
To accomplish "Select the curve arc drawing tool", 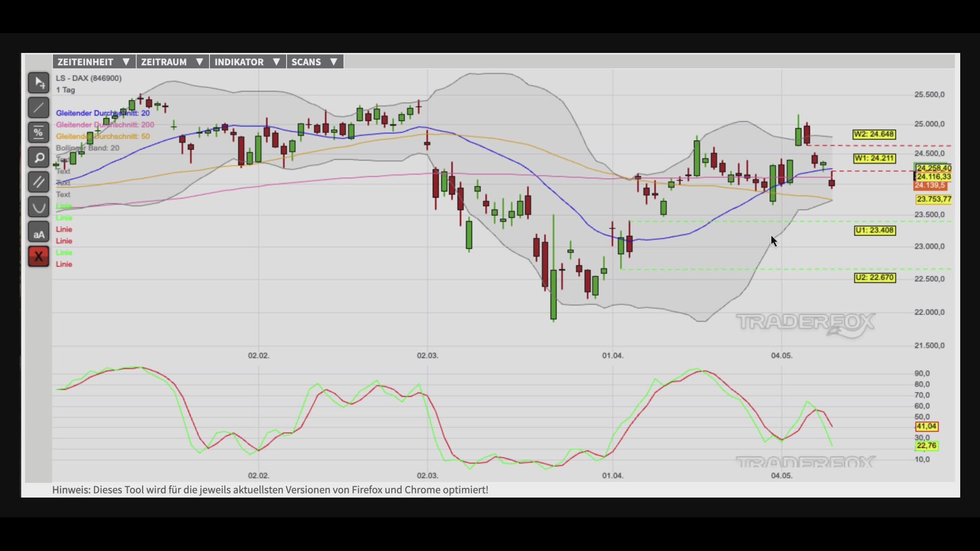I will [39, 207].
